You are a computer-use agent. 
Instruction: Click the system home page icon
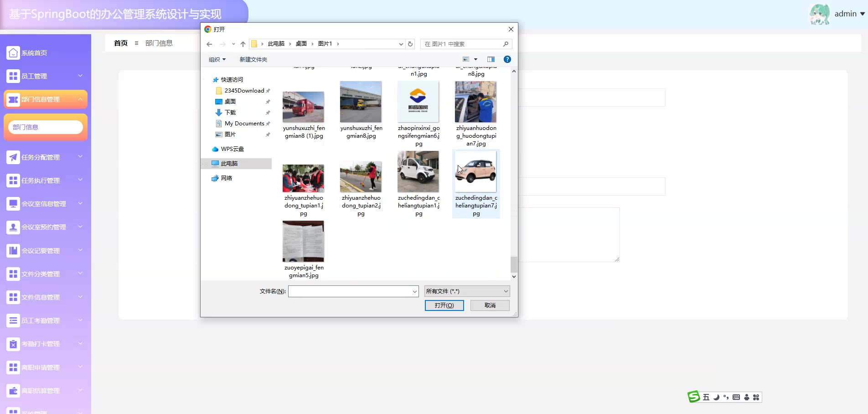pos(13,53)
